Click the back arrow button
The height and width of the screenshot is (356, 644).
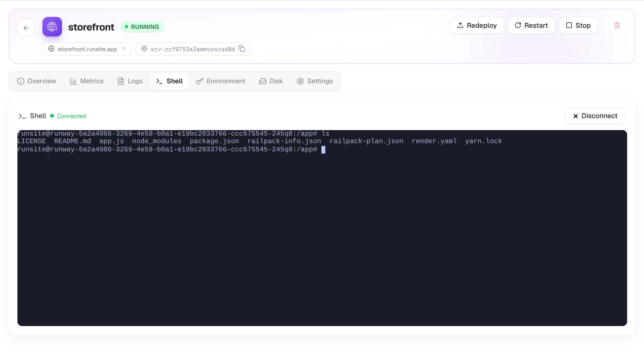point(26,27)
